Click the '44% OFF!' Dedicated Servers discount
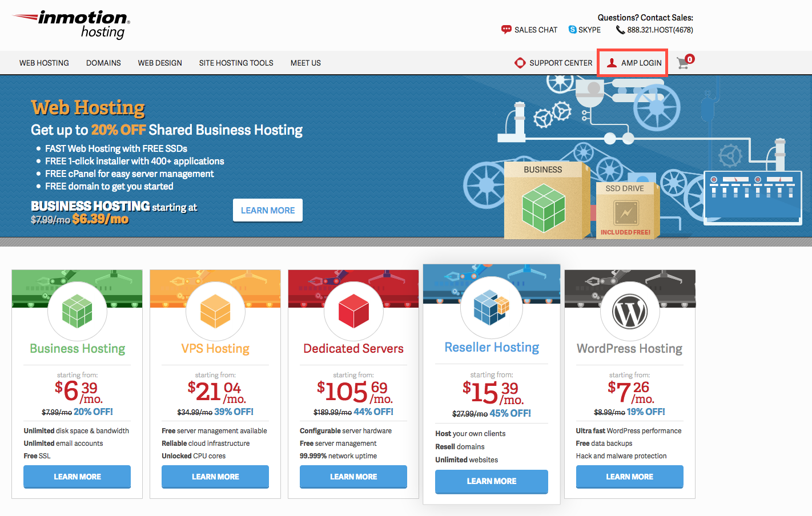 tap(373, 412)
